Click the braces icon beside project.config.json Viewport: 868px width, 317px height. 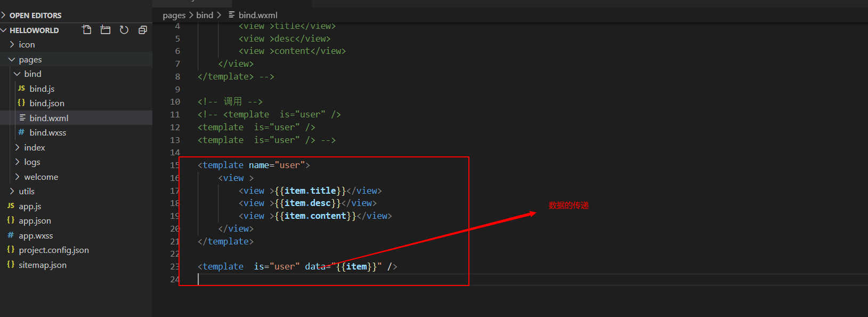pyautogui.click(x=11, y=249)
